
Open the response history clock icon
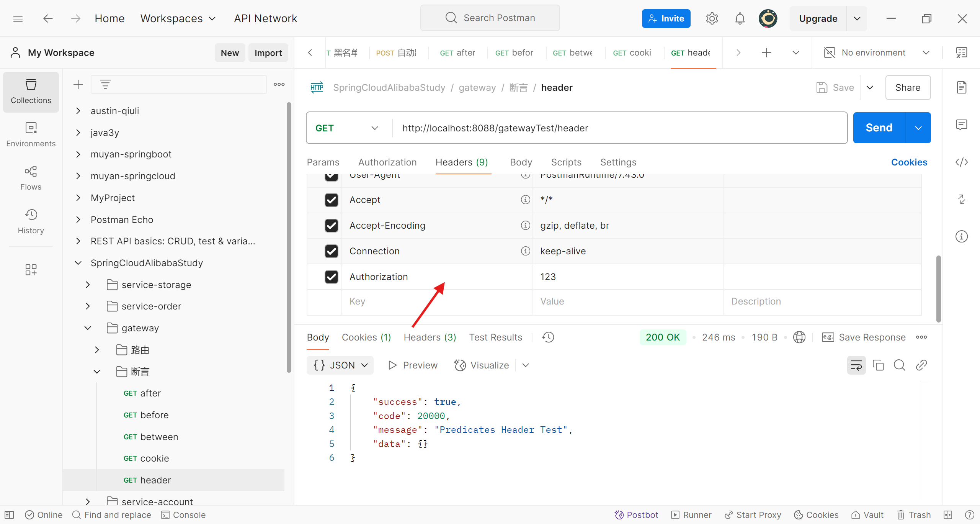(x=548, y=337)
